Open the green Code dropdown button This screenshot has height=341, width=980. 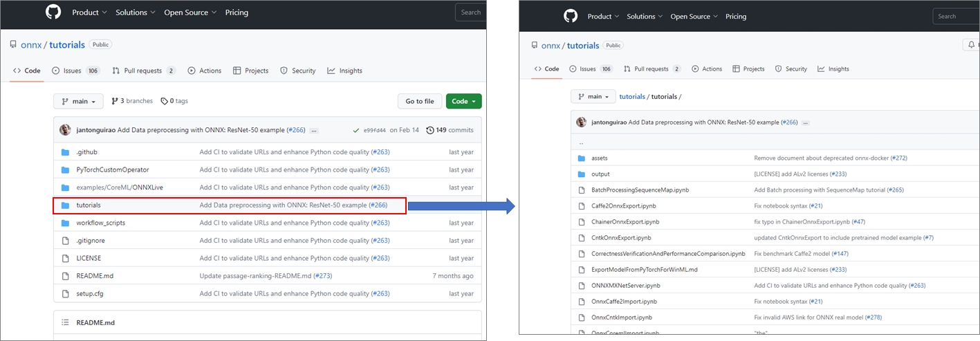(x=463, y=101)
